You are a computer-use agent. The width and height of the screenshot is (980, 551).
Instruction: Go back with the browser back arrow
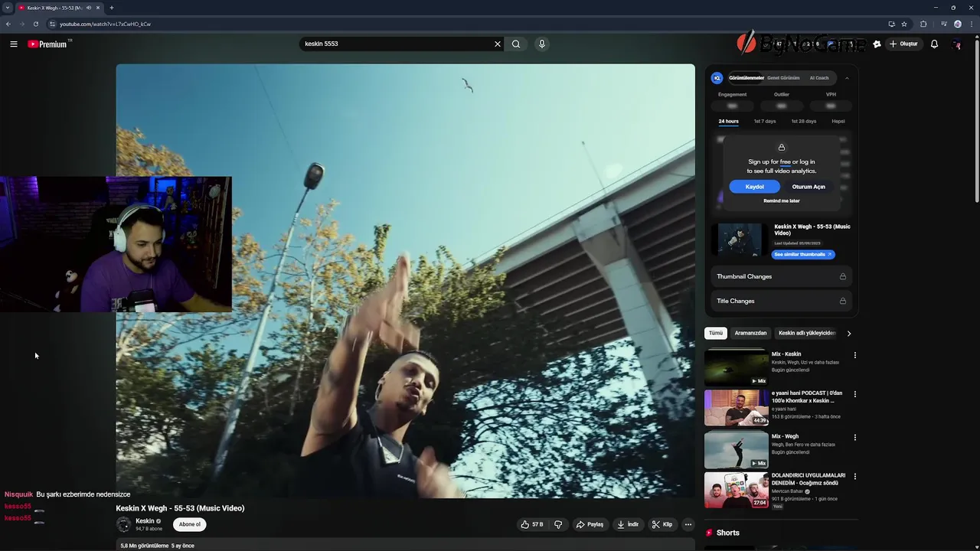click(x=8, y=24)
